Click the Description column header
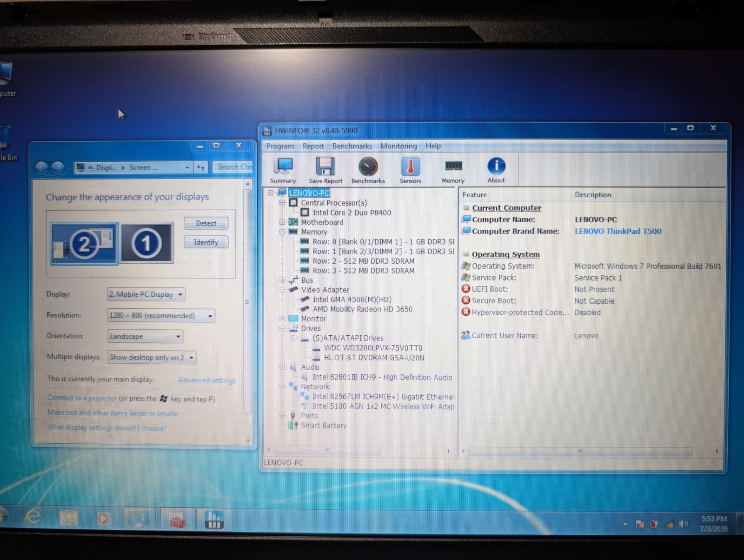744x560 pixels. pyautogui.click(x=593, y=195)
